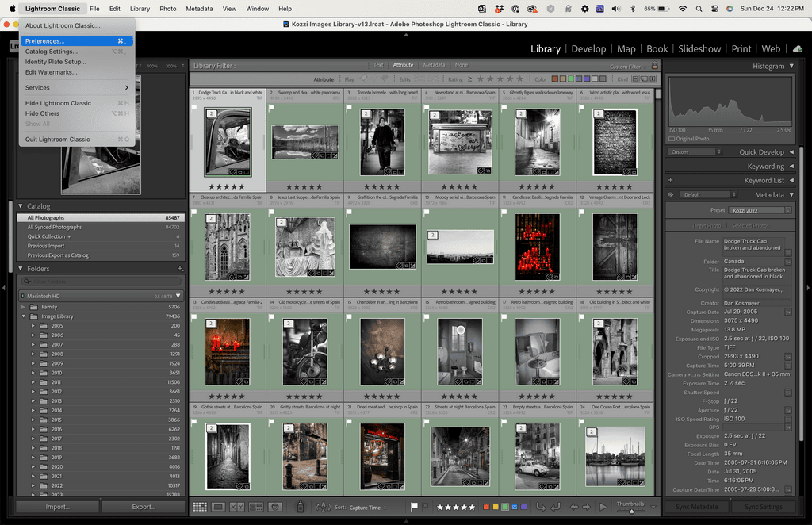Select the All Photographs catalog entry
812x525 pixels.
pos(101,218)
